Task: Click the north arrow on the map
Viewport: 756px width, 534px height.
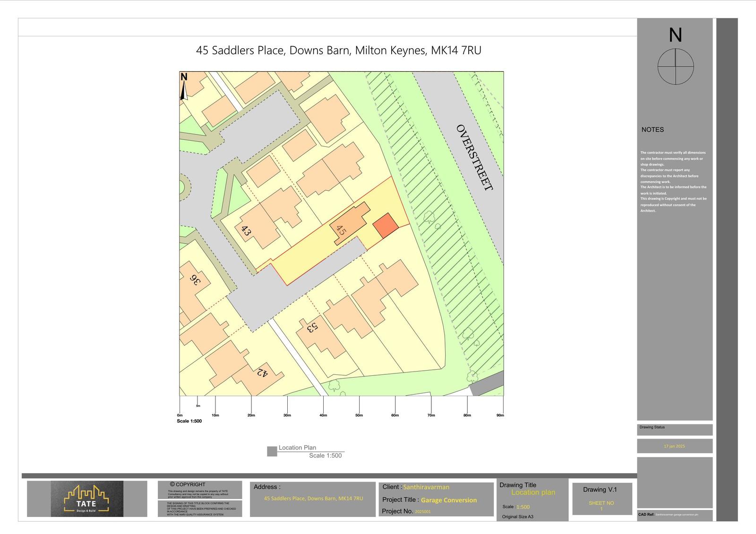Action: [x=184, y=87]
